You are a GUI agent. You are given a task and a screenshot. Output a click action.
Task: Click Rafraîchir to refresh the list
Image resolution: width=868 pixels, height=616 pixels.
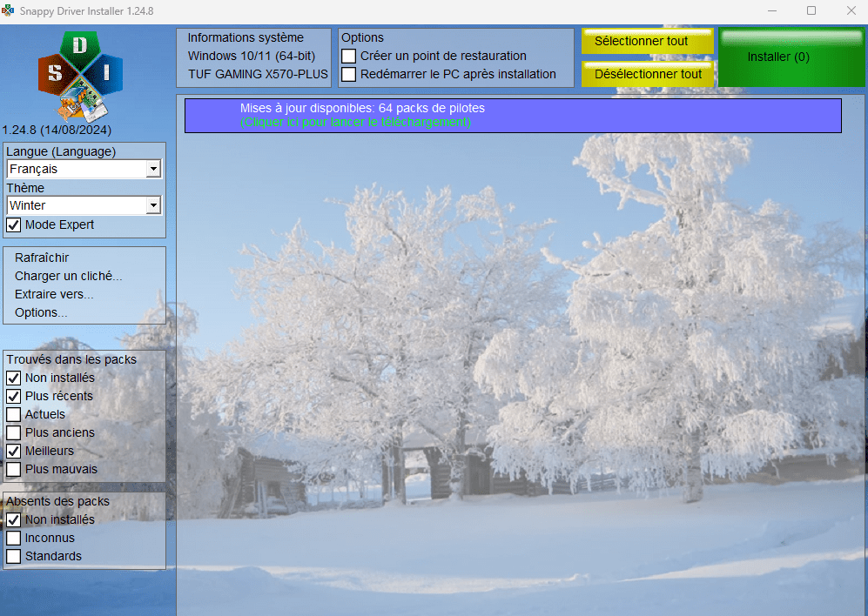(42, 258)
